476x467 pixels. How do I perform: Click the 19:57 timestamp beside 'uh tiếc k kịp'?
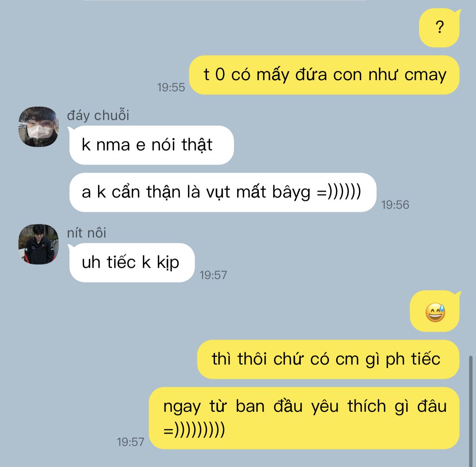pyautogui.click(x=213, y=275)
